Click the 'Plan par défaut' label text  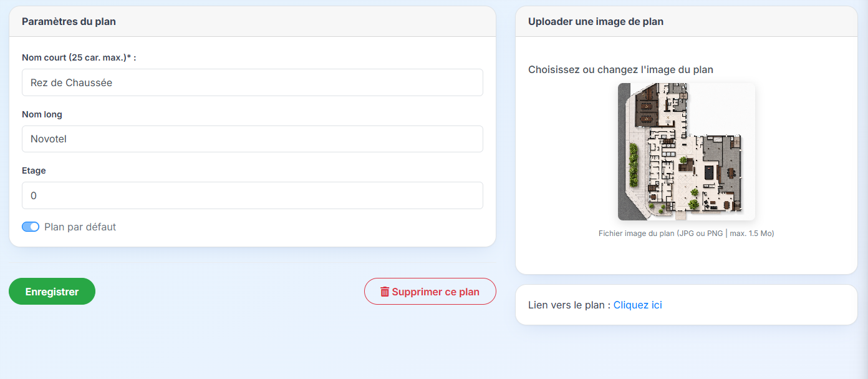(80, 227)
